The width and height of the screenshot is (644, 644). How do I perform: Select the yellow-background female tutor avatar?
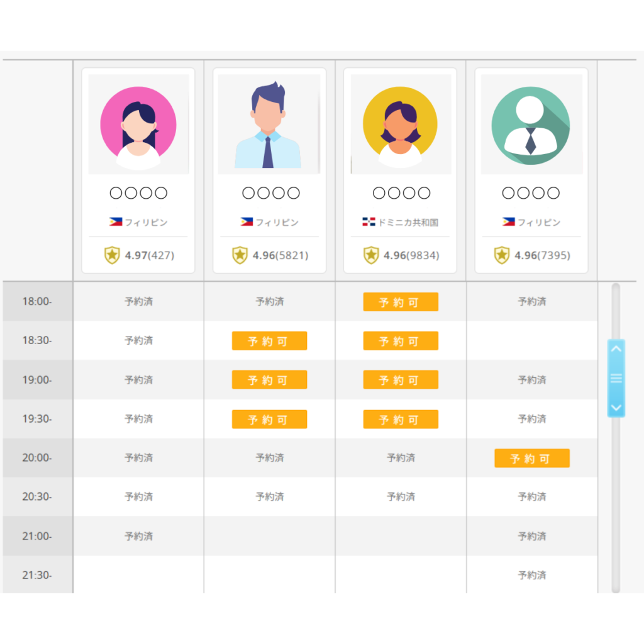(x=400, y=125)
